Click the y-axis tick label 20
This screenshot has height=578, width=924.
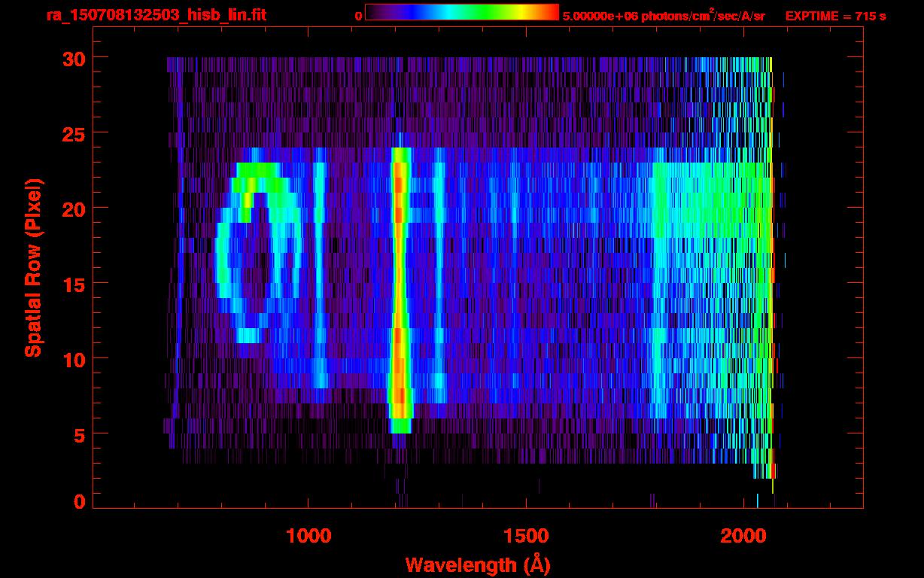[x=73, y=208]
